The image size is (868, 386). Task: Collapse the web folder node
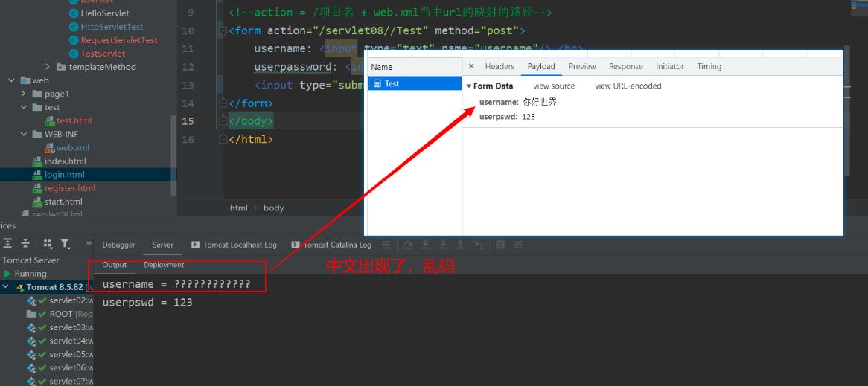point(11,81)
